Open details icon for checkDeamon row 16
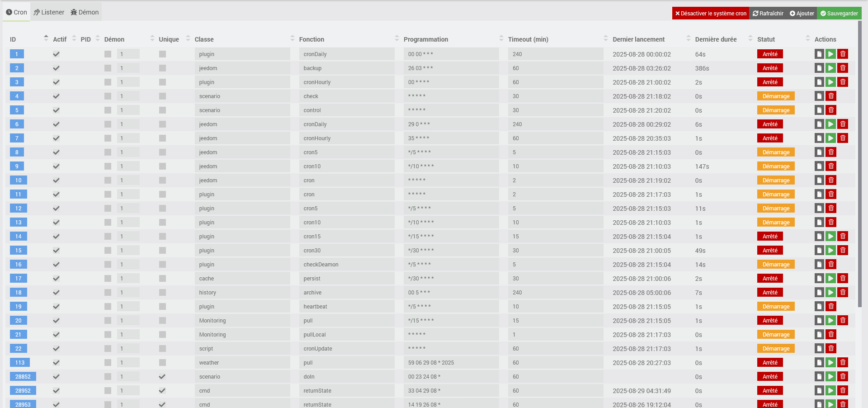The image size is (868, 408). [x=819, y=265]
